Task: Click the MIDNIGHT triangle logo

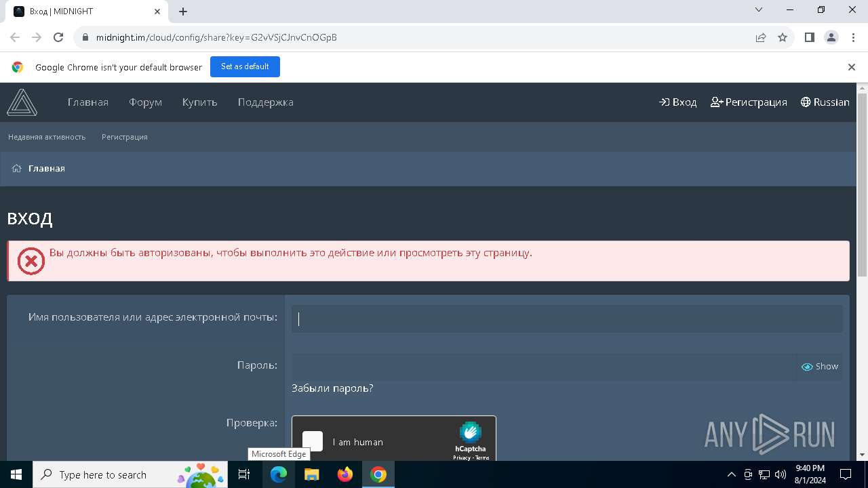Action: [x=22, y=102]
